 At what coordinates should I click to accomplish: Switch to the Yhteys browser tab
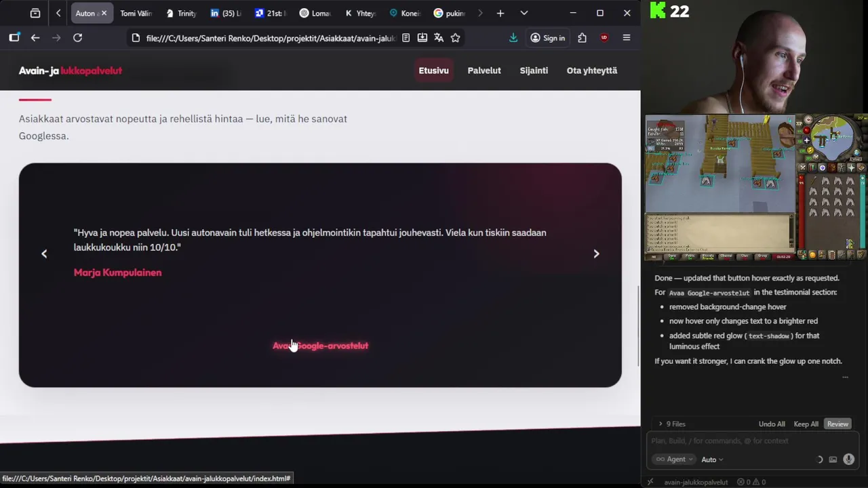pos(359,13)
